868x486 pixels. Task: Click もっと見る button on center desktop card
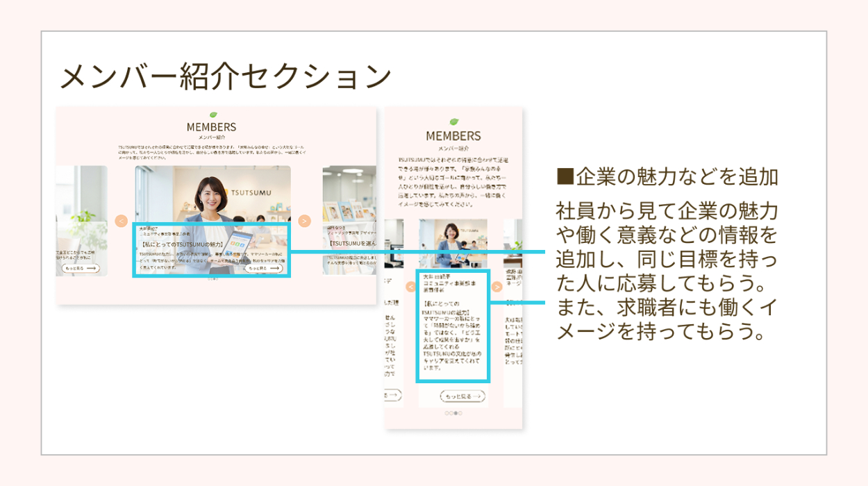(x=264, y=268)
